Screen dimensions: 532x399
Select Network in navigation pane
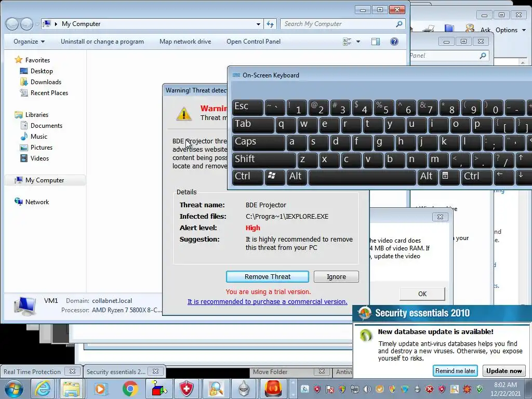tap(37, 202)
